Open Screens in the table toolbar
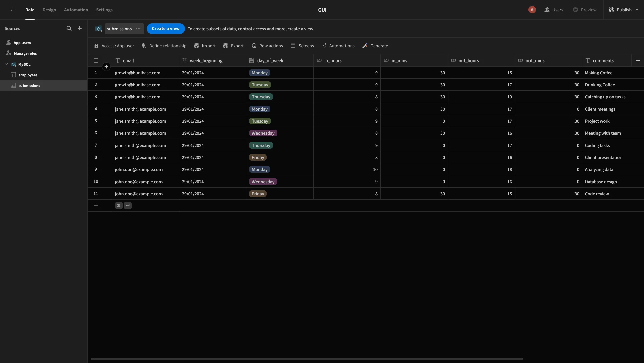The image size is (644, 363). tap(302, 46)
